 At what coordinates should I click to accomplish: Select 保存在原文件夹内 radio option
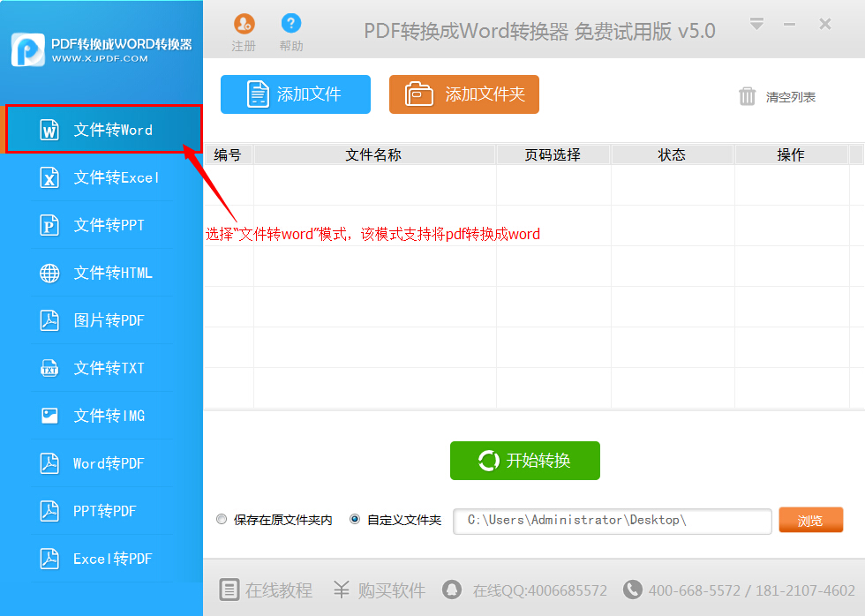pos(222,519)
